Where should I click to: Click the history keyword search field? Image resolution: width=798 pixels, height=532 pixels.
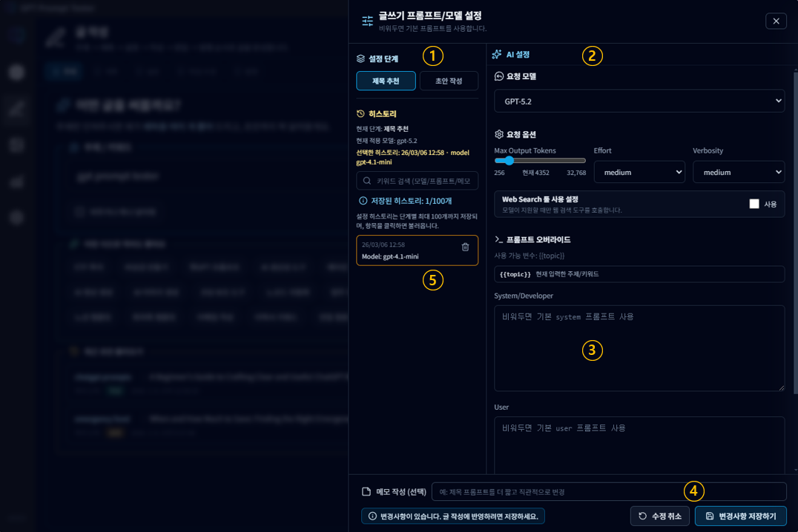pos(423,181)
